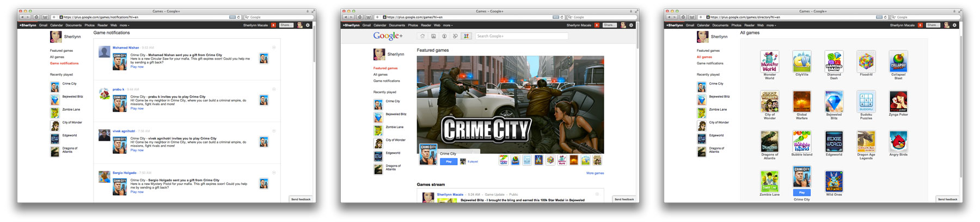The image size is (980, 222).
Task: Open Zombie Lane icon in All games grid
Action: (769, 181)
